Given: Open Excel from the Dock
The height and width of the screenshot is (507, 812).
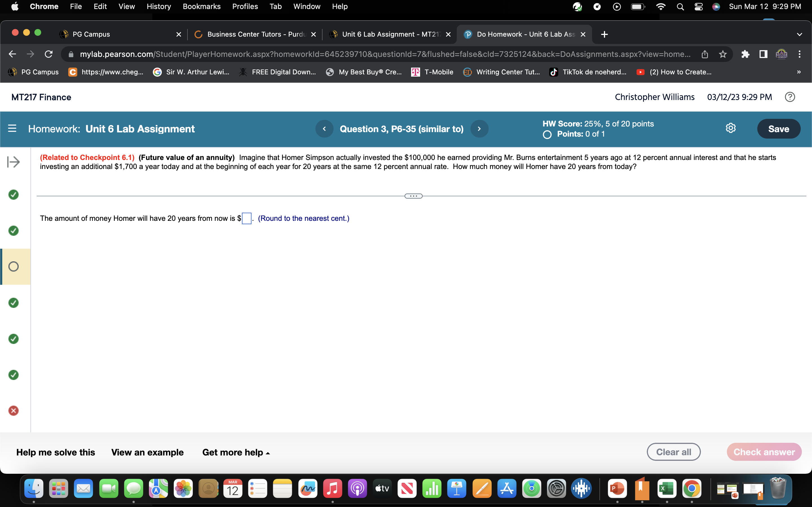Looking at the screenshot, I should 667,489.
